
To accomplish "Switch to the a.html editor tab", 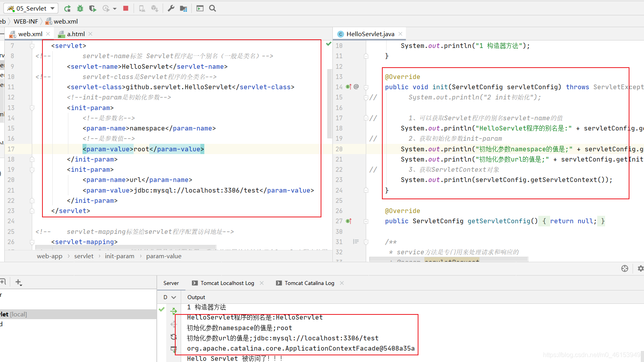I will [x=76, y=34].
